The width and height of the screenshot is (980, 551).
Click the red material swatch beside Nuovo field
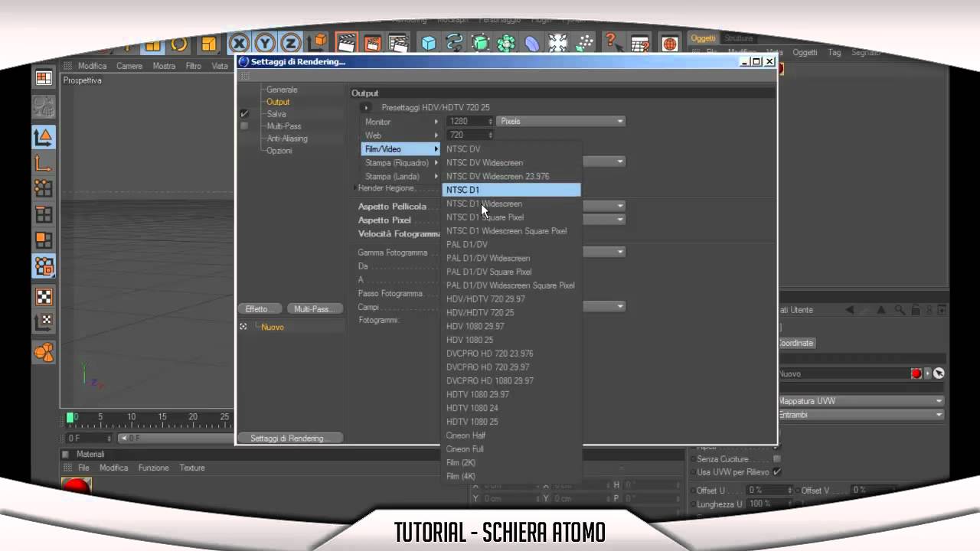916,373
